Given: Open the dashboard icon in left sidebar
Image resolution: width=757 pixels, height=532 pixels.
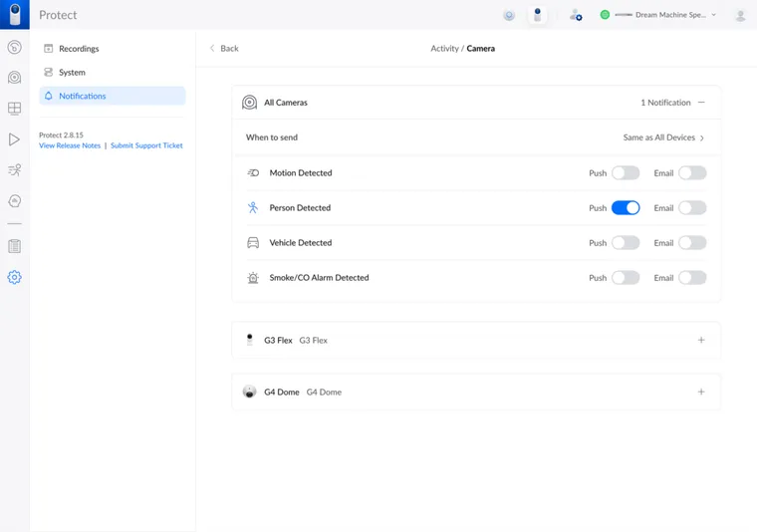Looking at the screenshot, I should (x=15, y=47).
